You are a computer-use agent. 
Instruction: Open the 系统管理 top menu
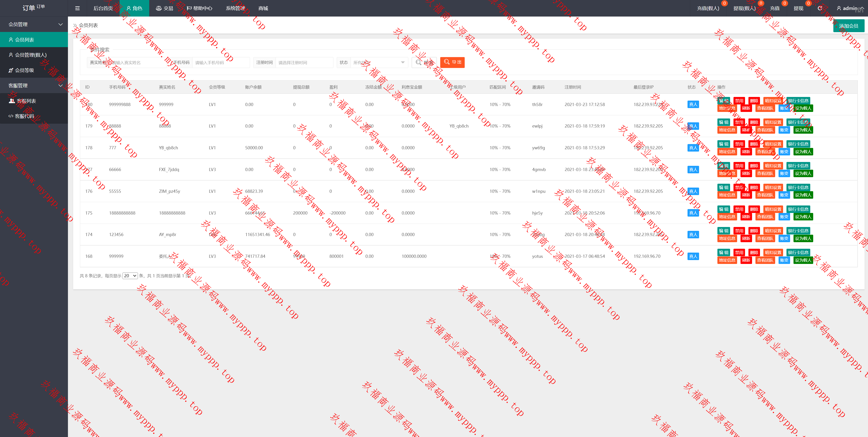(235, 8)
